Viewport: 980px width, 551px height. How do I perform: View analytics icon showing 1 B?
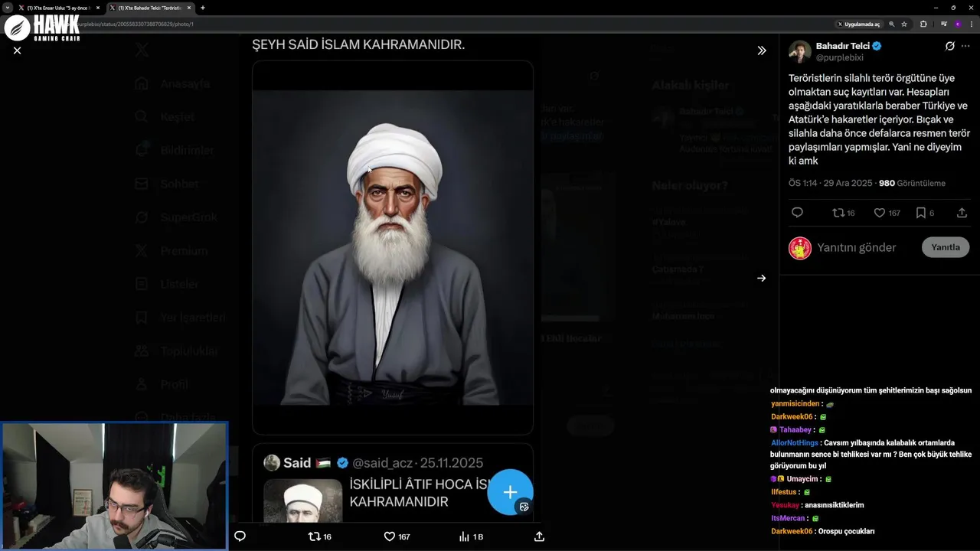pos(471,536)
